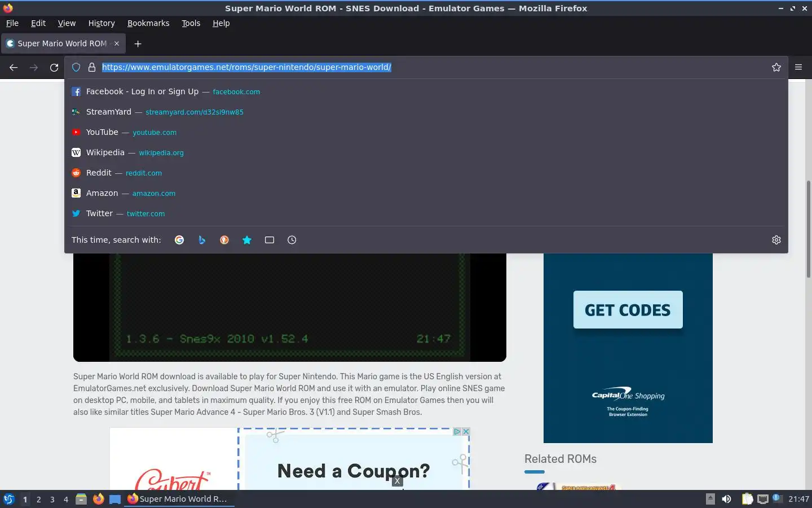
Task: Switch to workspace 1
Action: coord(25,499)
